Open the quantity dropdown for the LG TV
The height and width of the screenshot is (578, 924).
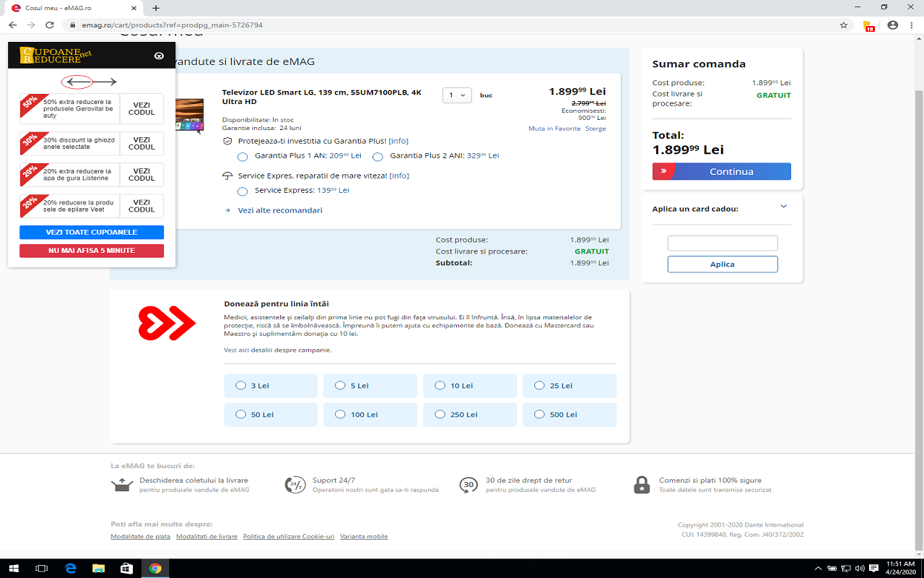pyautogui.click(x=457, y=95)
